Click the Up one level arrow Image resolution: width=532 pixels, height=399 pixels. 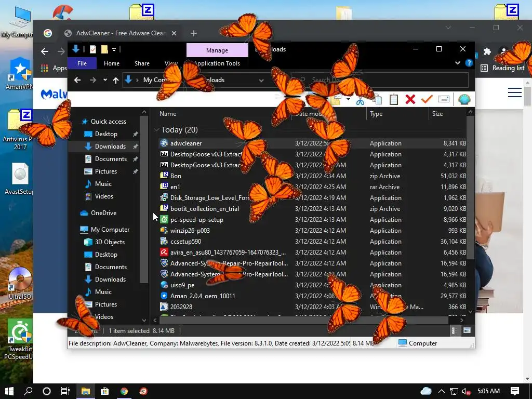point(116,80)
